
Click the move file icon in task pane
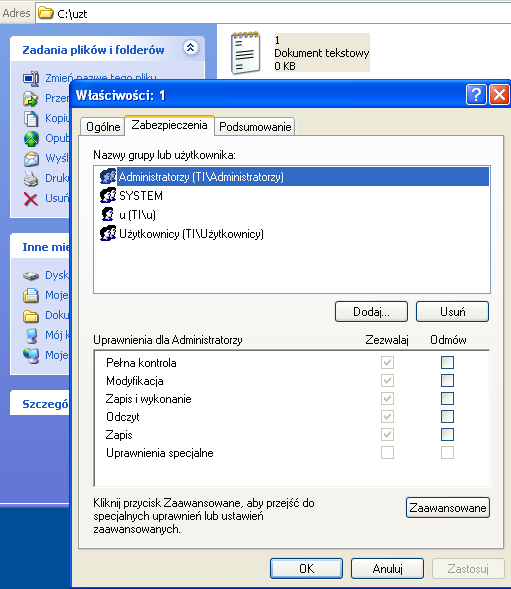30,98
